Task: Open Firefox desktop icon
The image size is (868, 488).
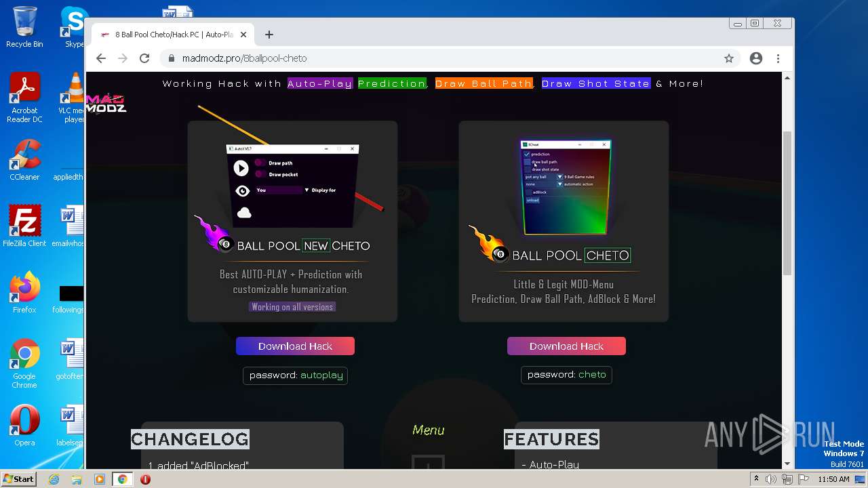Action: pyautogui.click(x=24, y=293)
